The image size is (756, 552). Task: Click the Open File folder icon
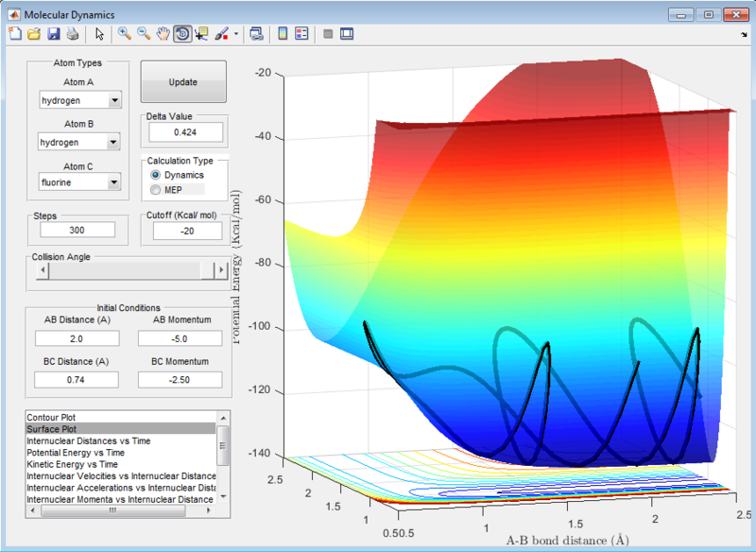(x=33, y=33)
